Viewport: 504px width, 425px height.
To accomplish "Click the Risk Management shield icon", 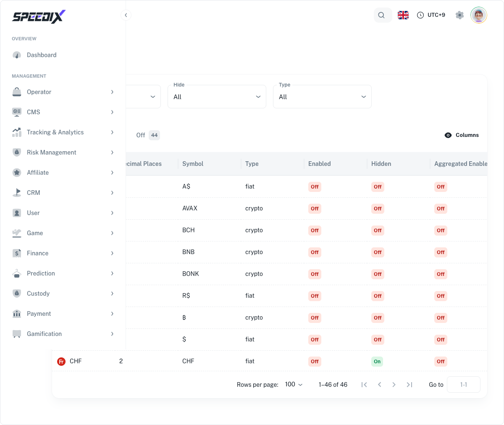I will click(x=17, y=152).
